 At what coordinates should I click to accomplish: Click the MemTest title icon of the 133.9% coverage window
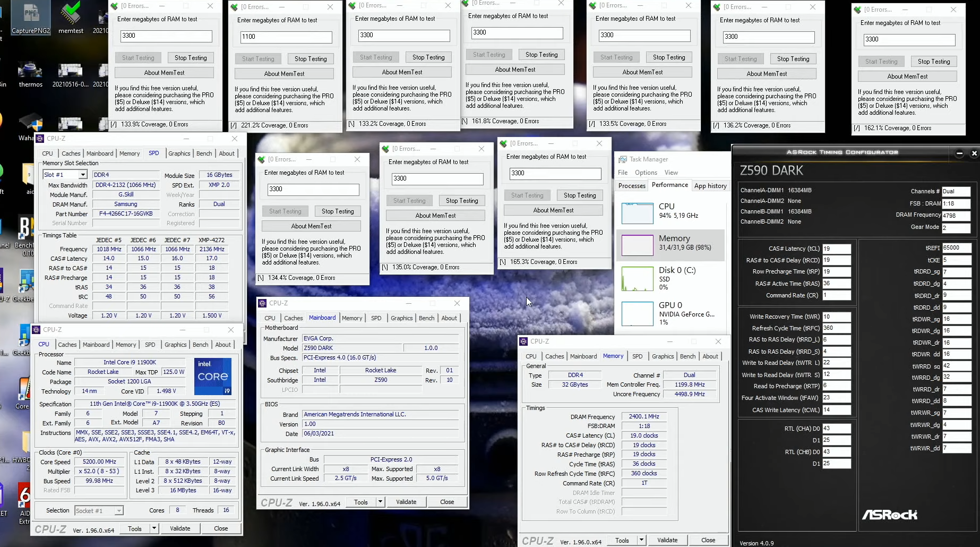coord(114,6)
